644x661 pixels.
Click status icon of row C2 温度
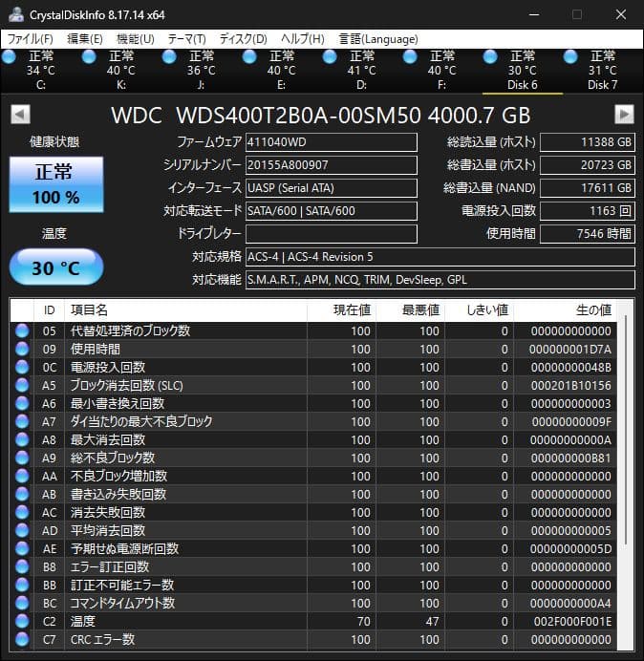(22, 622)
